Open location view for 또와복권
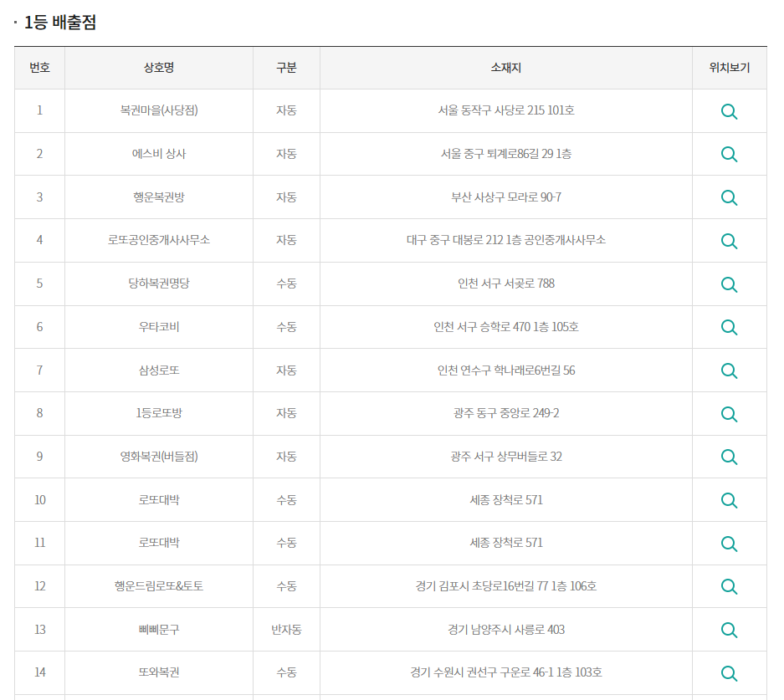 pos(729,673)
